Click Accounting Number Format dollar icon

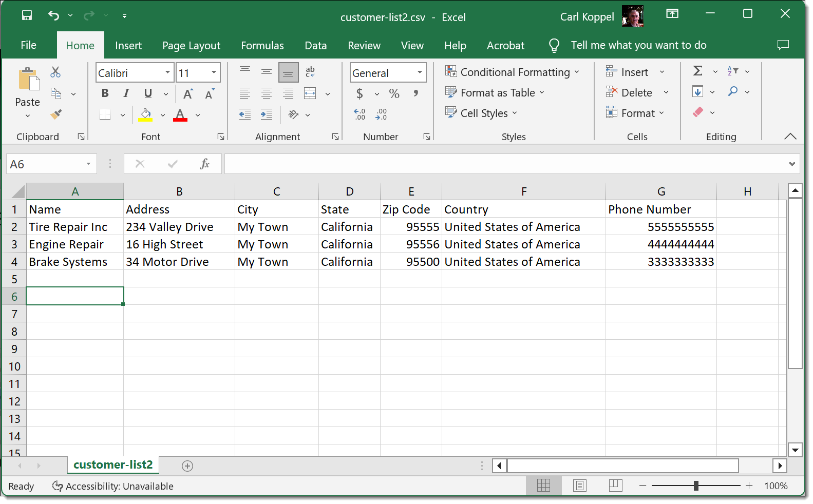coord(360,93)
